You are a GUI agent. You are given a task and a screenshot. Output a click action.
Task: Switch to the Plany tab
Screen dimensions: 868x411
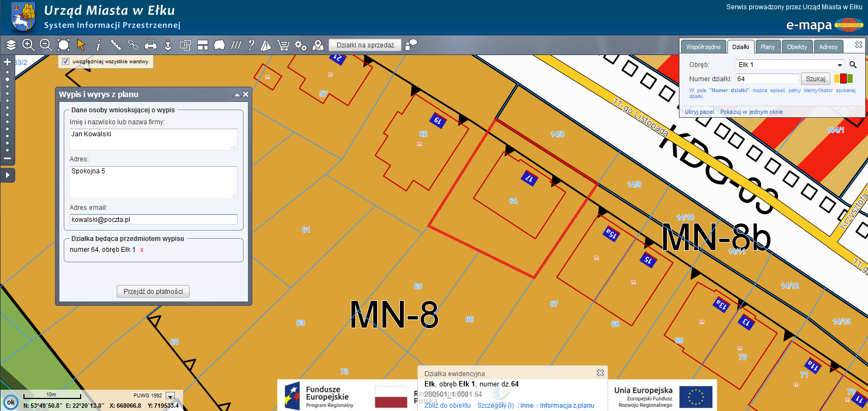click(768, 47)
